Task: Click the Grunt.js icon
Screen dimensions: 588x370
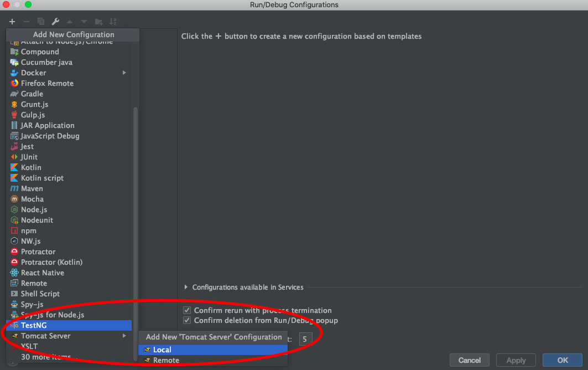Action: pos(14,105)
